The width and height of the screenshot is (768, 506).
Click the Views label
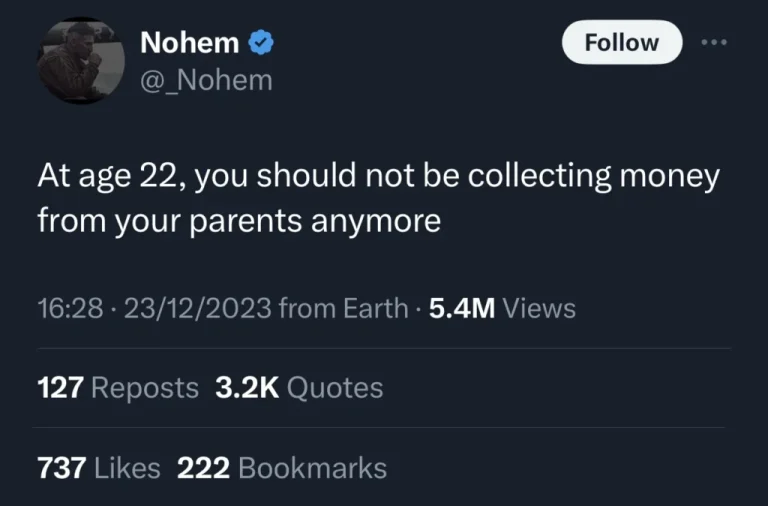(539, 309)
